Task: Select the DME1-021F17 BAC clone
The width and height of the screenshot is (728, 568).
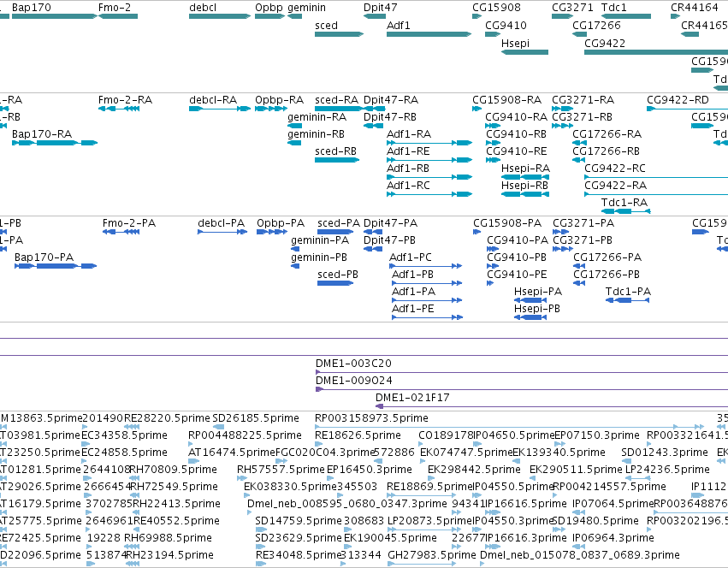Action: tap(552, 406)
